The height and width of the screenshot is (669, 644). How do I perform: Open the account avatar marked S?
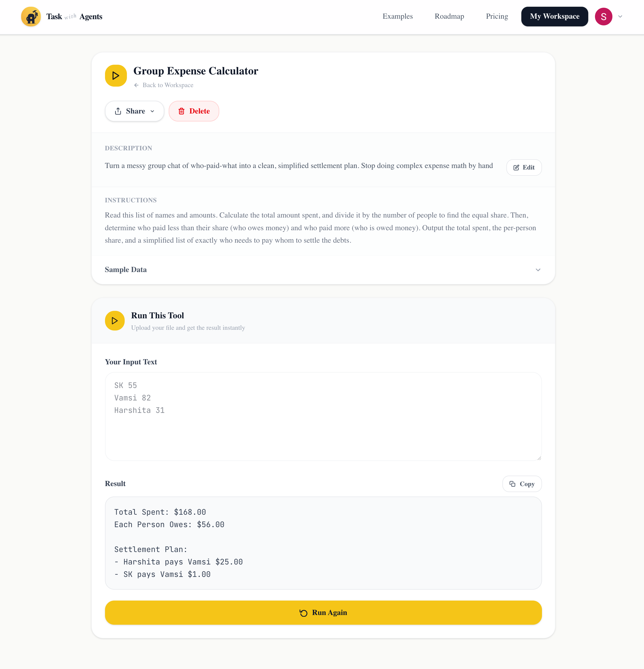click(603, 16)
